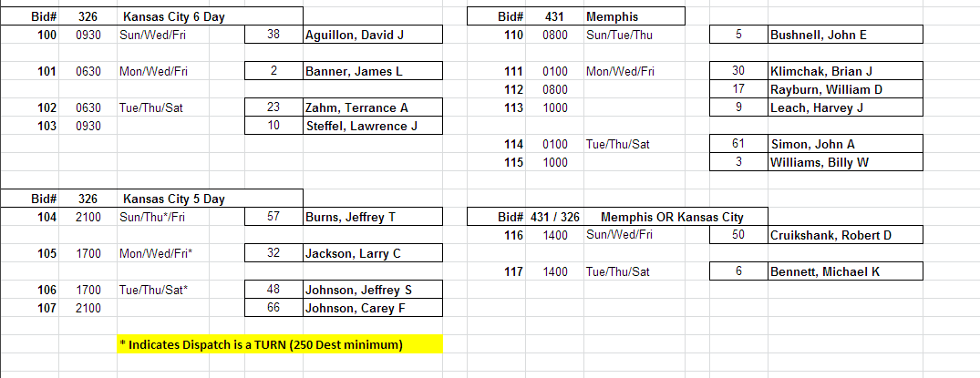This screenshot has width=980, height=378.
Task: Click the 2100 time cell for bid 104
Action: tap(88, 217)
